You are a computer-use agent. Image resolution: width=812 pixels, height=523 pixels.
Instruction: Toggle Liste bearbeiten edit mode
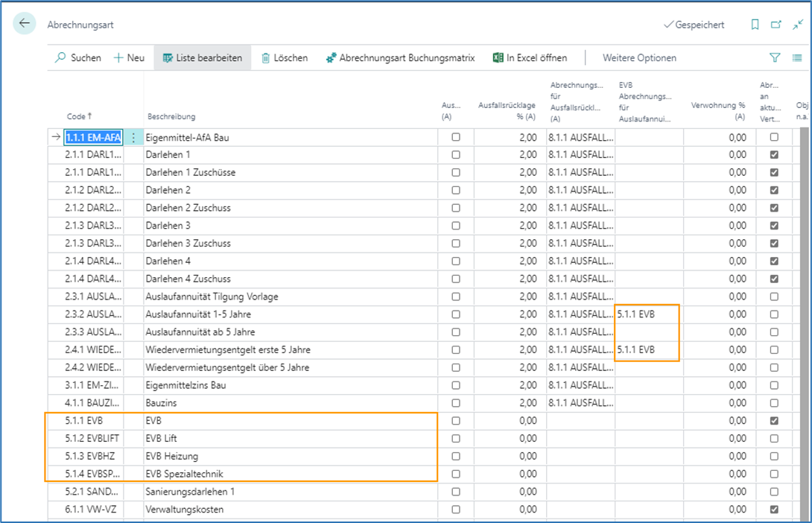coord(202,57)
